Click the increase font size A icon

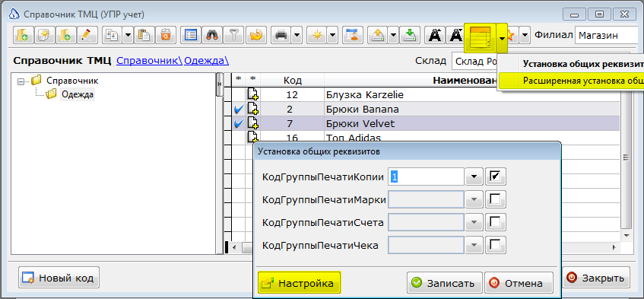pyautogui.click(x=435, y=35)
